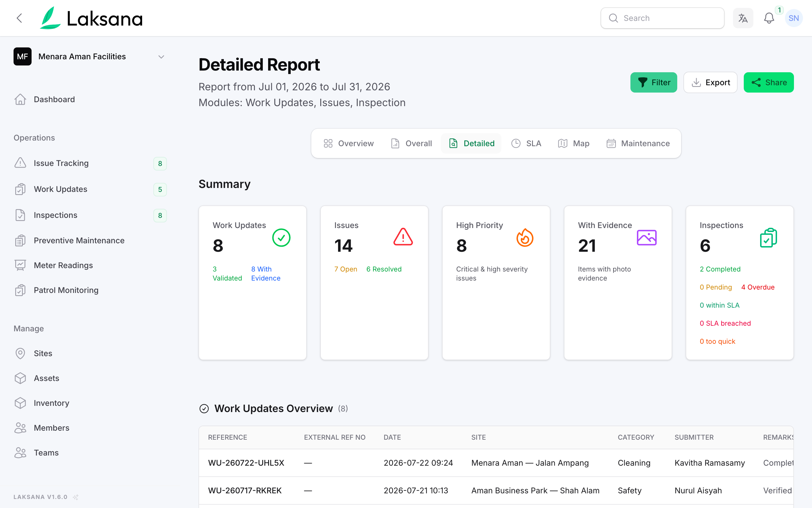This screenshot has height=508, width=812.
Task: Click the Laksana leaf logo
Action: (50, 18)
